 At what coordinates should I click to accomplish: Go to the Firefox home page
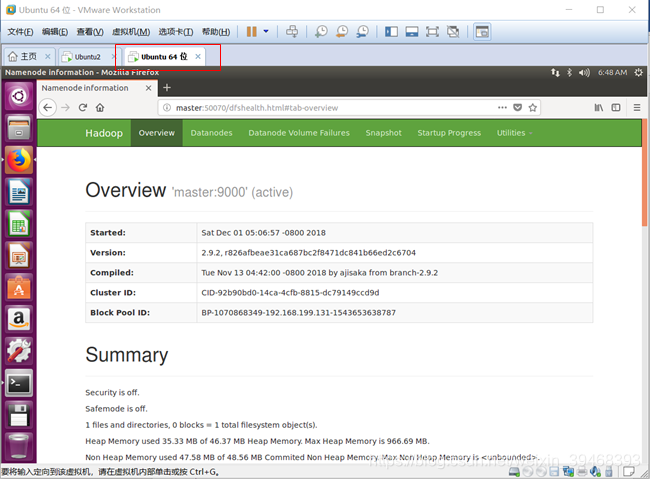pyautogui.click(x=100, y=108)
